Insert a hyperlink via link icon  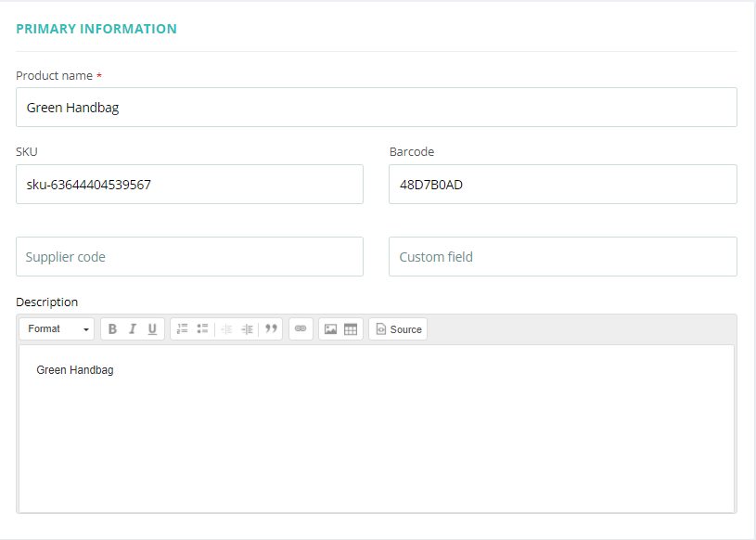tap(301, 328)
